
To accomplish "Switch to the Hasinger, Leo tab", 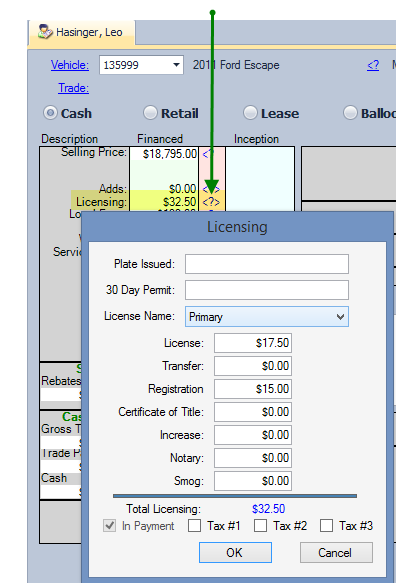I will (x=81, y=32).
